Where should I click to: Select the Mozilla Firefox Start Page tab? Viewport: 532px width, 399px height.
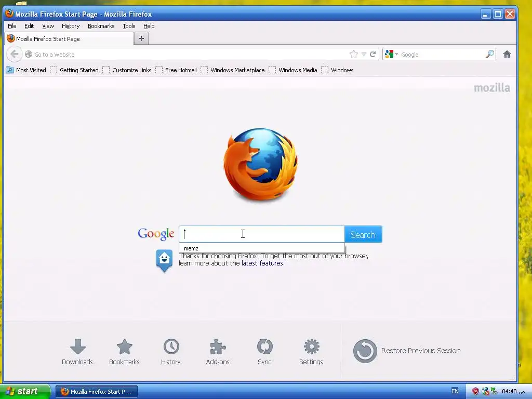[x=69, y=38]
